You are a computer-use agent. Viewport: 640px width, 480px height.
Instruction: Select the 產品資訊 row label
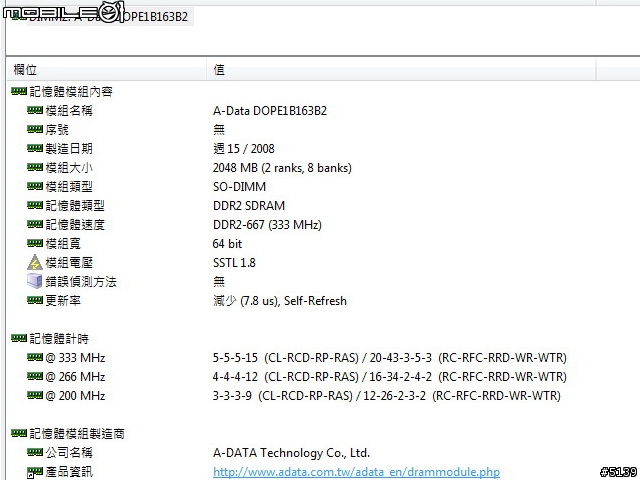(x=69, y=472)
